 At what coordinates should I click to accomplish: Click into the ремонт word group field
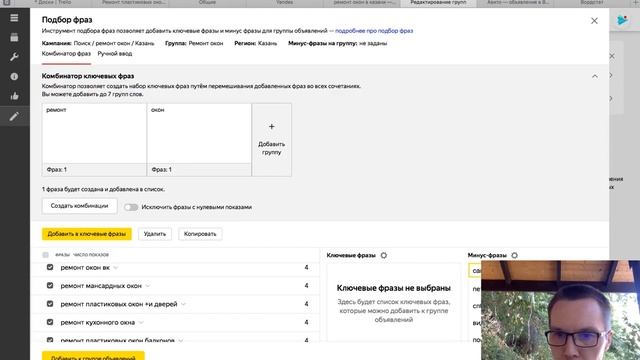click(x=94, y=133)
